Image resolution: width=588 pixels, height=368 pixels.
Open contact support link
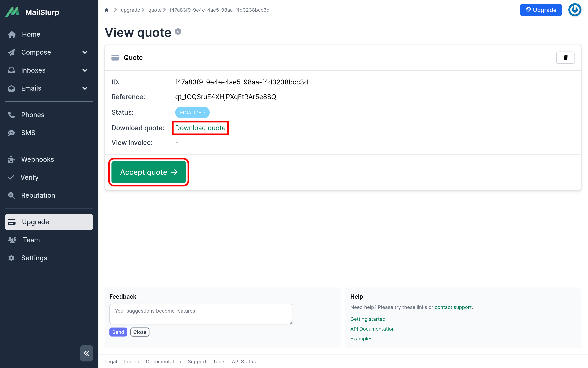point(453,307)
